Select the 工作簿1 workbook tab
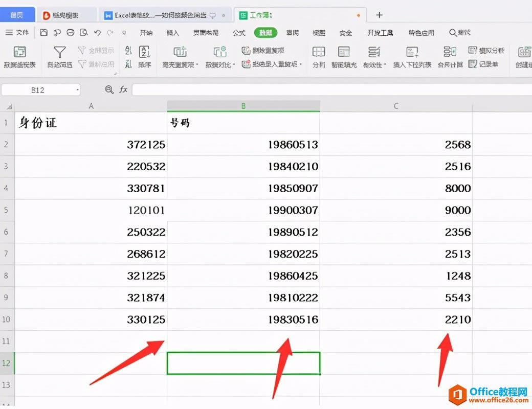This screenshot has height=409, width=532. tap(300, 15)
